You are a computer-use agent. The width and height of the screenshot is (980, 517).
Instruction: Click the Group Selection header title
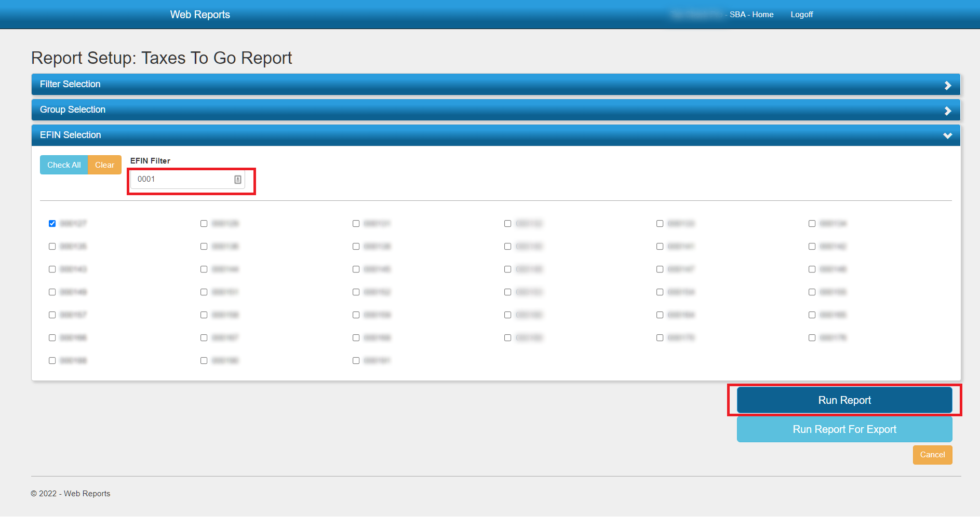pos(73,110)
